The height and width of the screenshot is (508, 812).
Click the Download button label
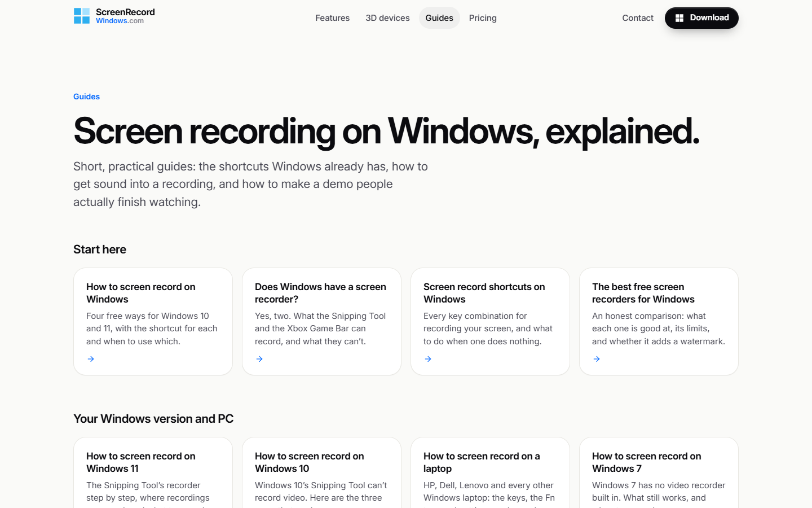click(709, 17)
